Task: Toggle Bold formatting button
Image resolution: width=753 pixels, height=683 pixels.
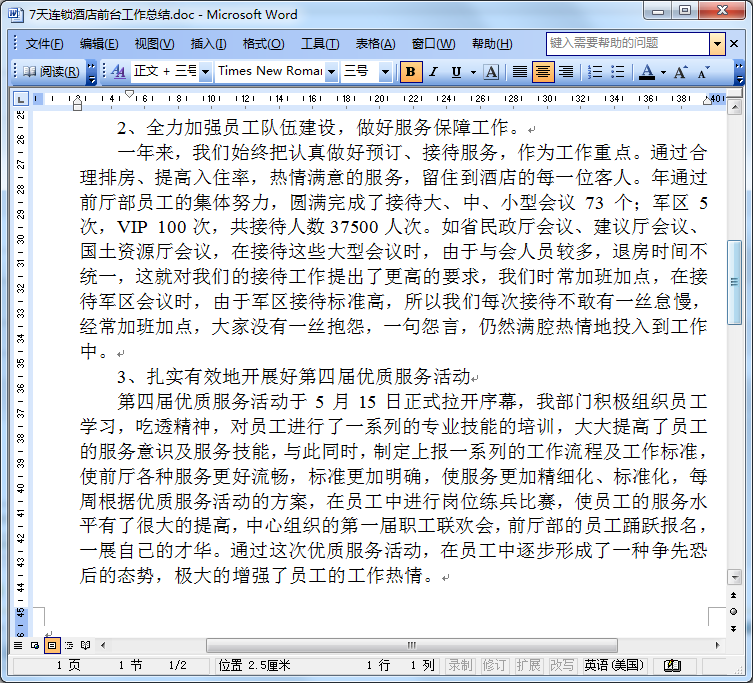Action: (411, 72)
